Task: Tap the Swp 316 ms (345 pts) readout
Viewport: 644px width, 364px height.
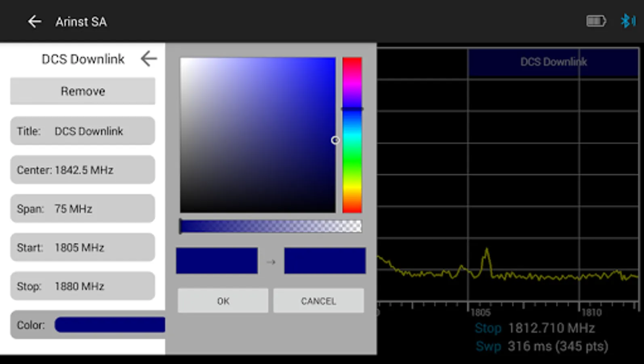Action: (542, 346)
